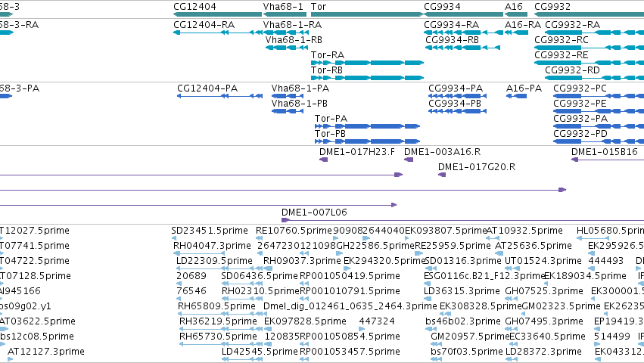Click the LD22309.5prime EST label
Viewport: 644px width, 363px height.
[214, 261]
